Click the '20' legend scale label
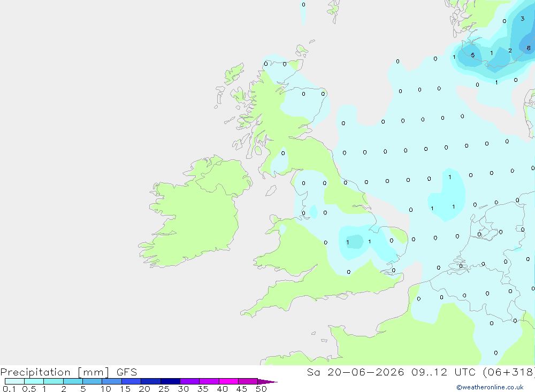Screen dimensions: 535x392 [144, 389]
